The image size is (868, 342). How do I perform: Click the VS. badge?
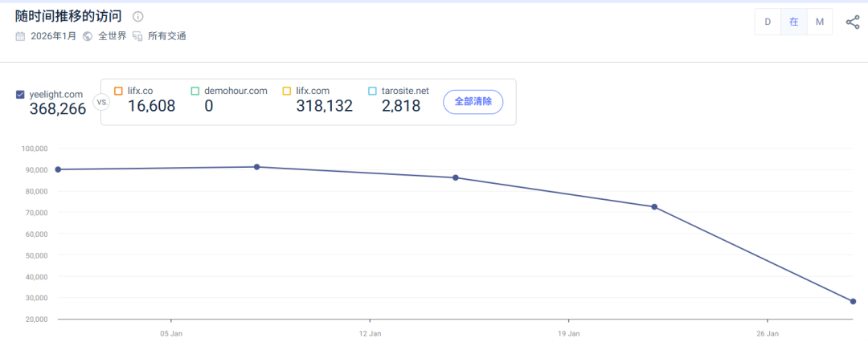click(102, 103)
